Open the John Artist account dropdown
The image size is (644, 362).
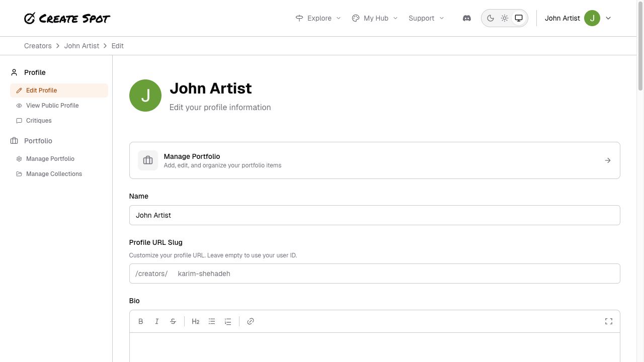pyautogui.click(x=577, y=18)
